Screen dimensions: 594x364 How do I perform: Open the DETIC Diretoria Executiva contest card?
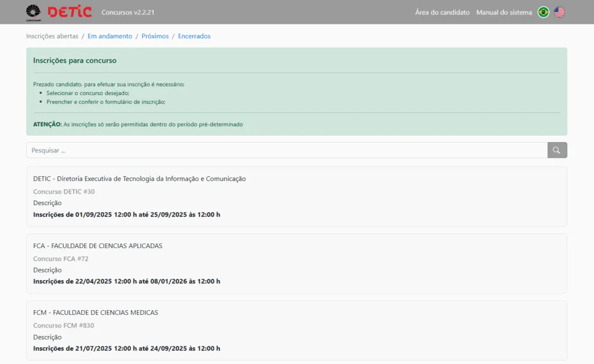139,179
